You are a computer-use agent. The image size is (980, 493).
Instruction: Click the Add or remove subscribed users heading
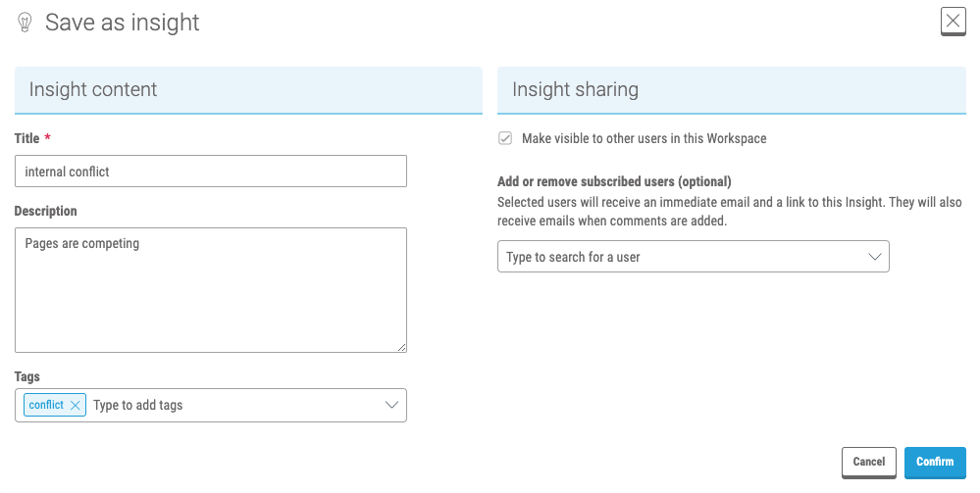click(614, 182)
